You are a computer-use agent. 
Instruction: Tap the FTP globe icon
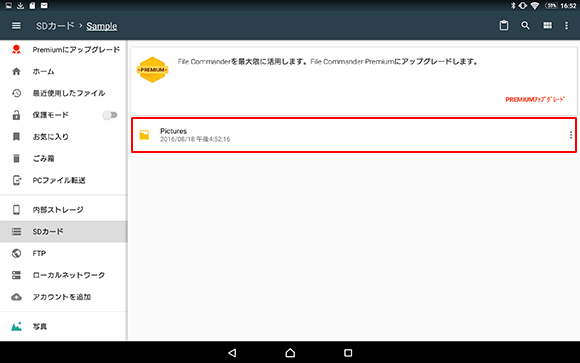tap(16, 253)
